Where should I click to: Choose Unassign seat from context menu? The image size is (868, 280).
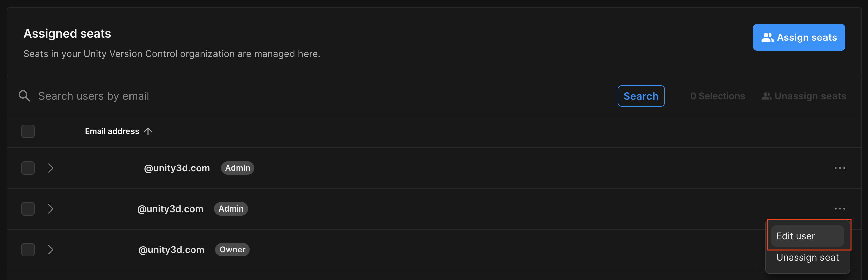(x=807, y=258)
